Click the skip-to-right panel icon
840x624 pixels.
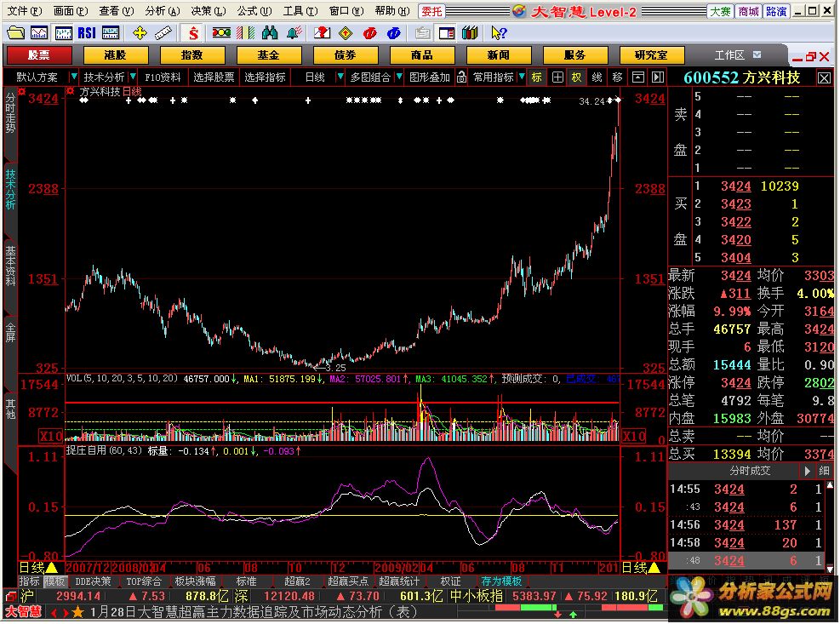pyautogui.click(x=658, y=77)
